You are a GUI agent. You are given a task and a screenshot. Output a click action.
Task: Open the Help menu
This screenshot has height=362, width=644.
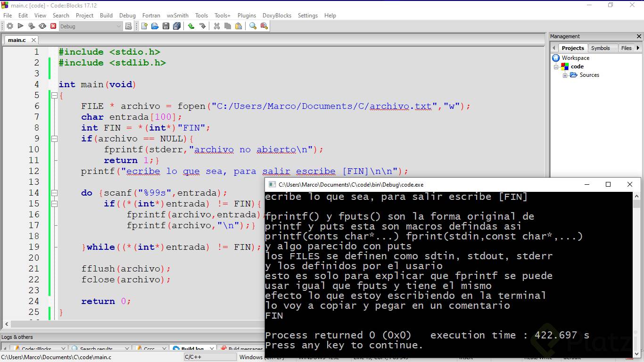click(x=330, y=16)
